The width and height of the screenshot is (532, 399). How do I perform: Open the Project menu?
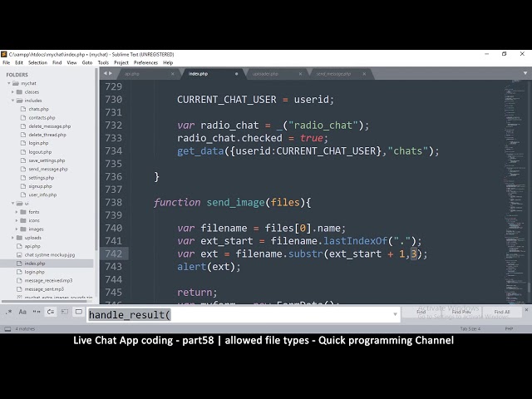pyautogui.click(x=121, y=63)
